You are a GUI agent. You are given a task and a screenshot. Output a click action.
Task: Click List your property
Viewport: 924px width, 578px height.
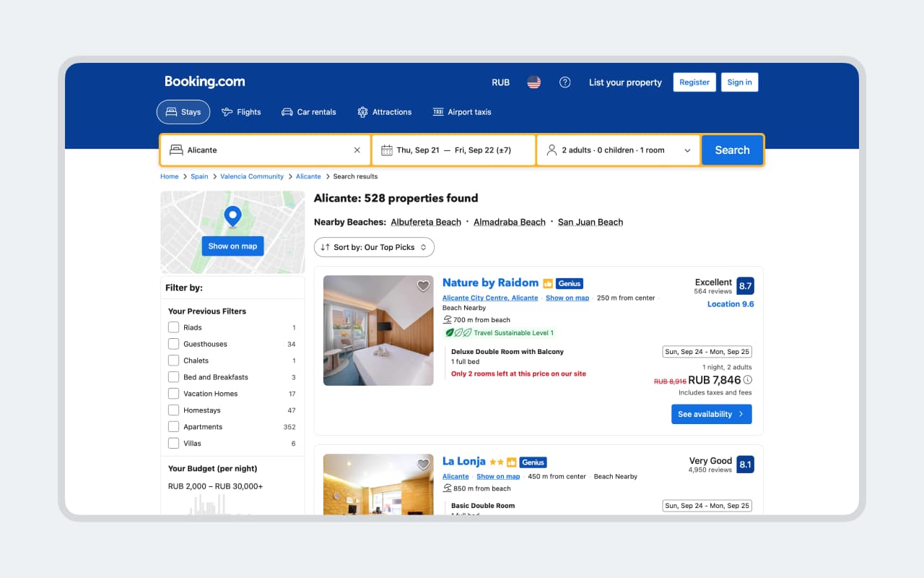625,82
